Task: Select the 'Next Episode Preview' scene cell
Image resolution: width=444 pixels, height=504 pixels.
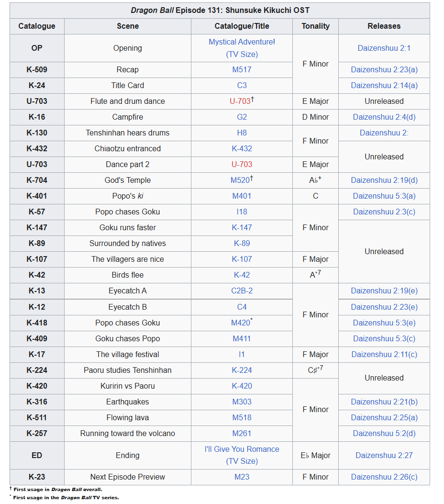Action: click(128, 476)
